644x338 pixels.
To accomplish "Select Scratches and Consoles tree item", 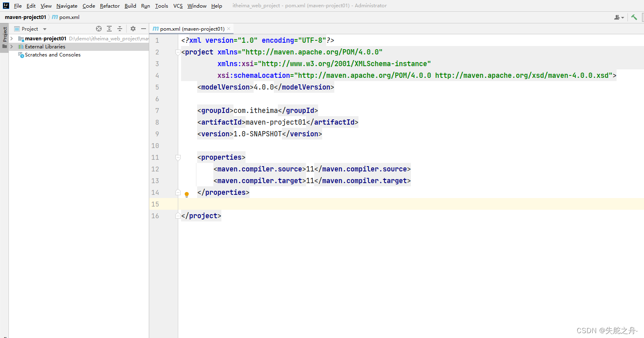I will point(52,55).
